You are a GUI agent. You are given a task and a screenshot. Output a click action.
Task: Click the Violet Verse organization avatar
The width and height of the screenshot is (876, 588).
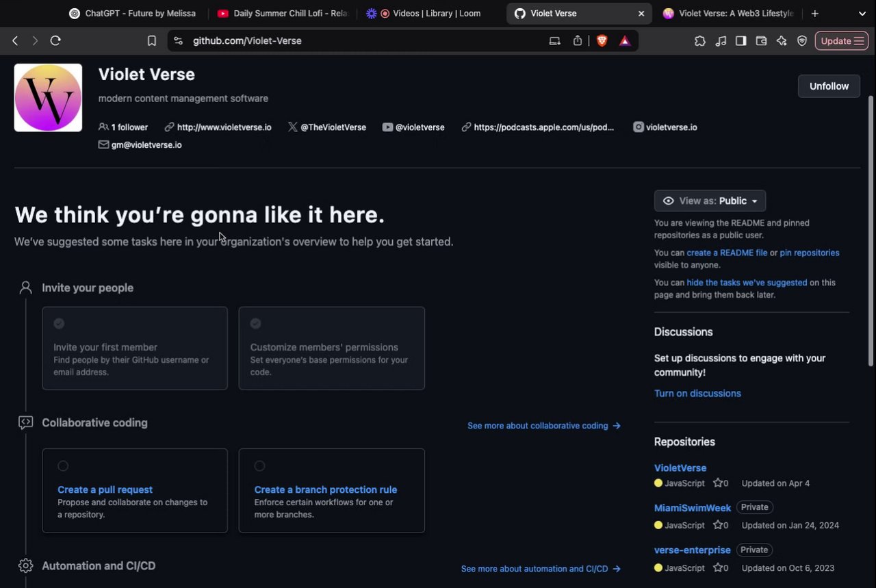[48, 98]
